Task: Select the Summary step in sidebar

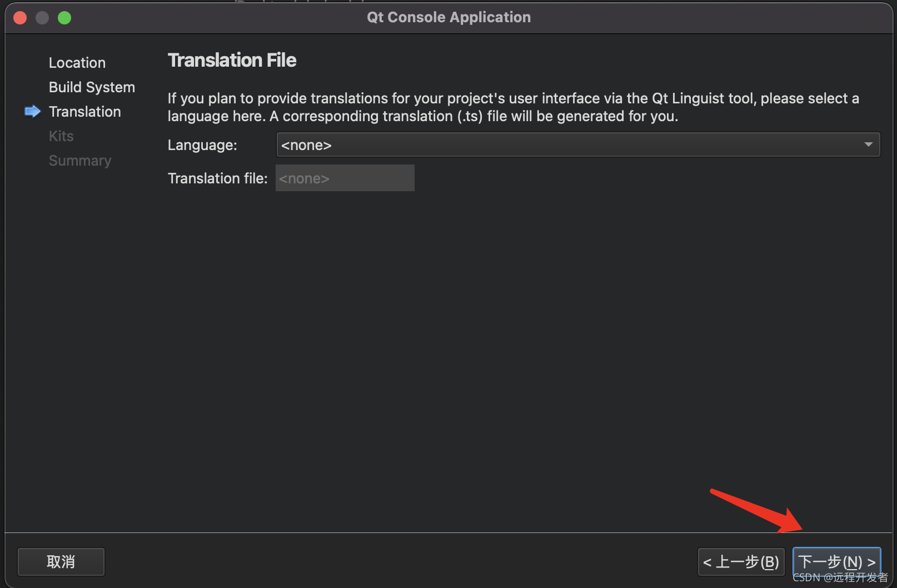Action: tap(80, 161)
